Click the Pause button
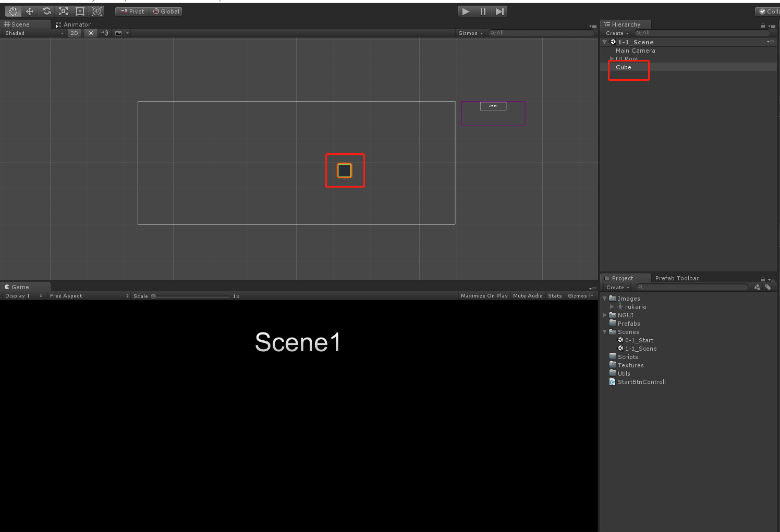 [482, 11]
